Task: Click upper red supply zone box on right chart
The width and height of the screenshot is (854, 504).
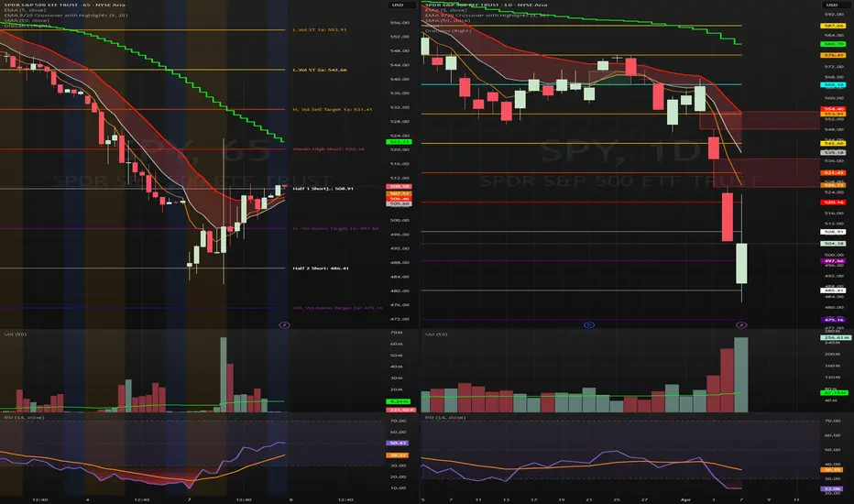Action: [760, 120]
